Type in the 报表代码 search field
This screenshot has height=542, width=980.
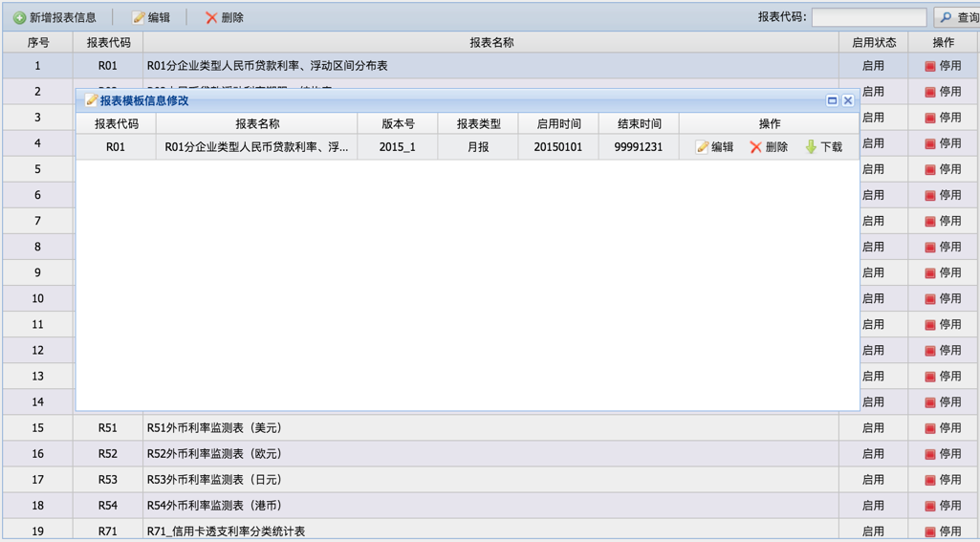868,17
